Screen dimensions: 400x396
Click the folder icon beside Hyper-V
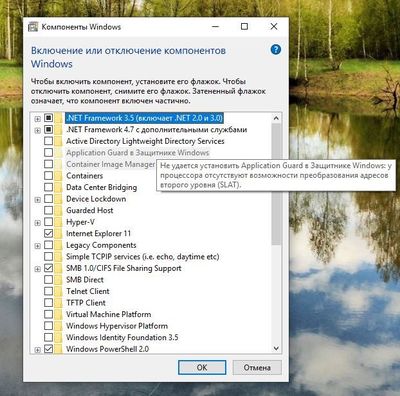59,222
